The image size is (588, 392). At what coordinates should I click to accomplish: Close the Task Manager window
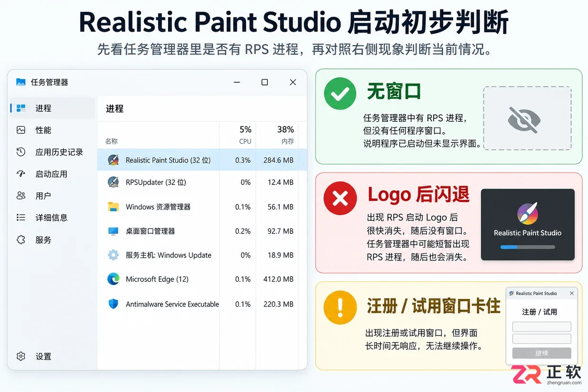(293, 82)
